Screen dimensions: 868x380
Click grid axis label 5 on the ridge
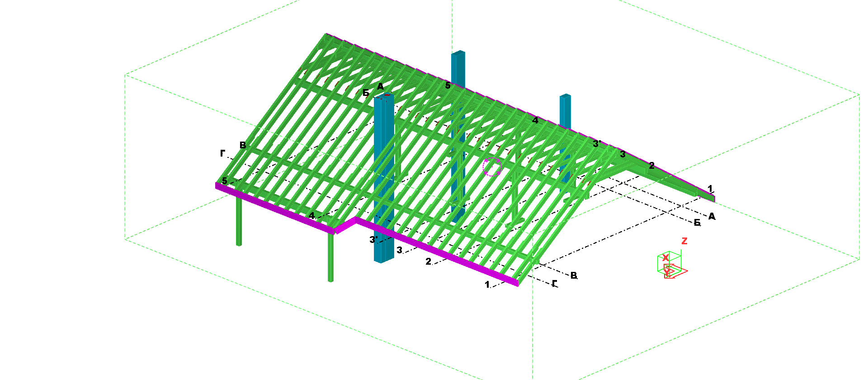[x=448, y=85]
